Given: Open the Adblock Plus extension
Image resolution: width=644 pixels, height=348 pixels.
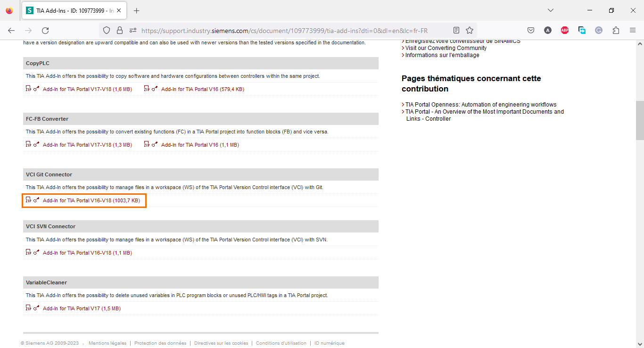Looking at the screenshot, I should point(565,30).
